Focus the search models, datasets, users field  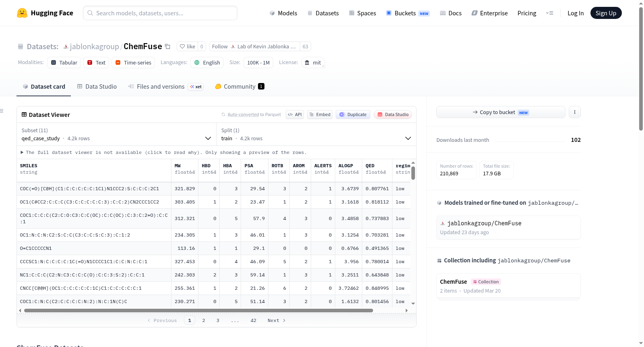(160, 13)
